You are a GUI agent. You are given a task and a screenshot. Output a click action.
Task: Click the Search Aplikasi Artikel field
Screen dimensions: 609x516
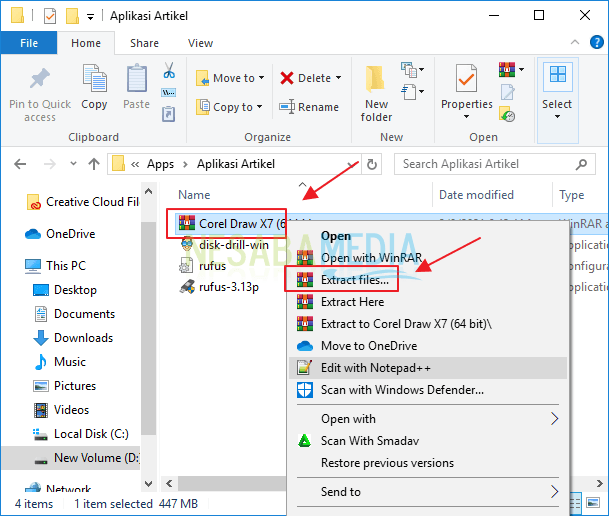pos(494,164)
